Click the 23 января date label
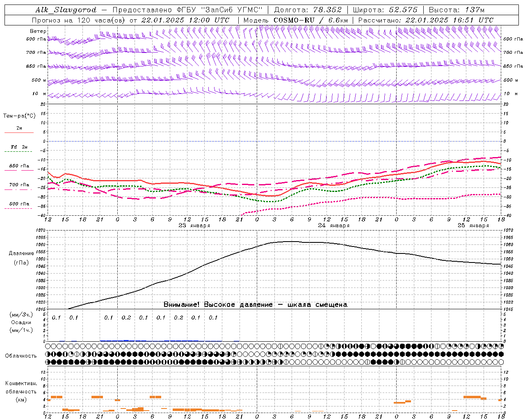This screenshot has height=420, width=525. pos(194,225)
